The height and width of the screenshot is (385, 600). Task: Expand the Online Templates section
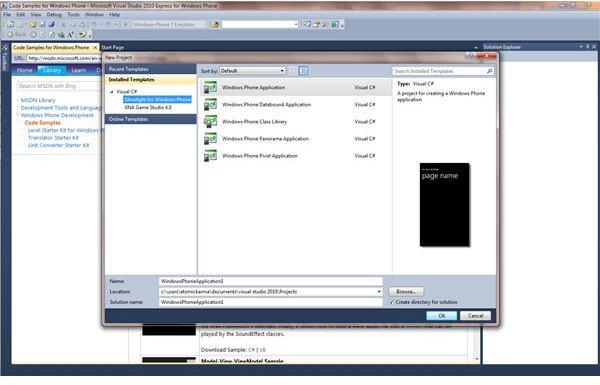(151, 119)
